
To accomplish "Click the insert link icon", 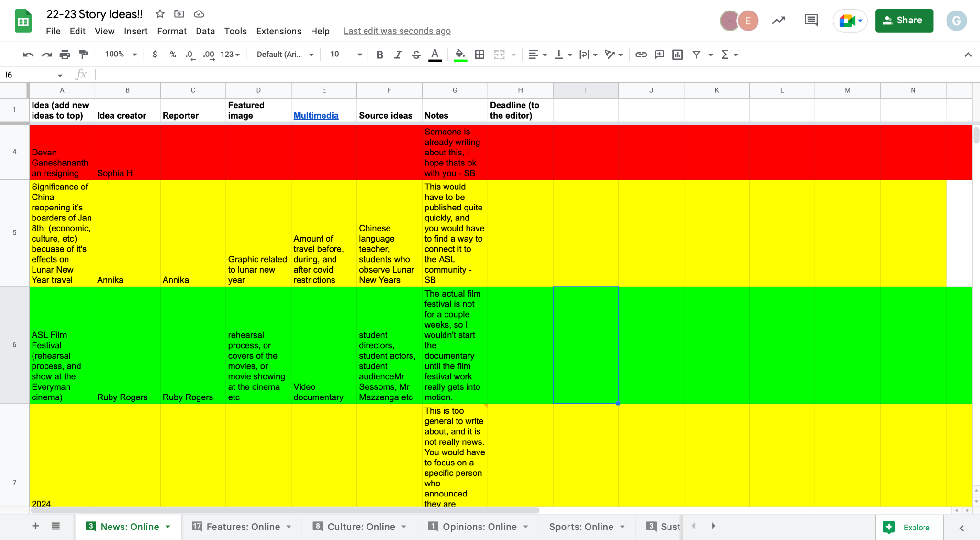I will coord(641,55).
